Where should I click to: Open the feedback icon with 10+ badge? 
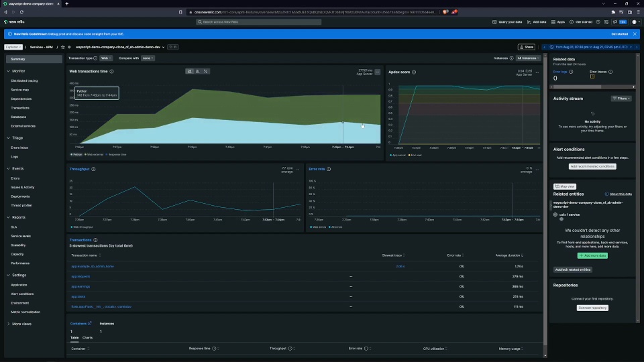click(620, 22)
